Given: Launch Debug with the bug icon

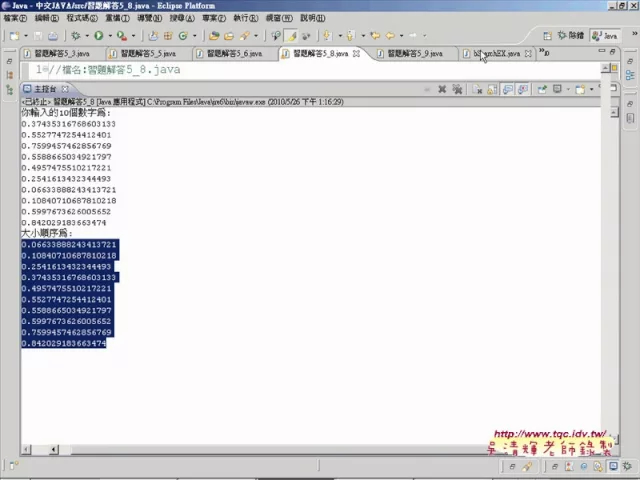Looking at the screenshot, I should 76,36.
